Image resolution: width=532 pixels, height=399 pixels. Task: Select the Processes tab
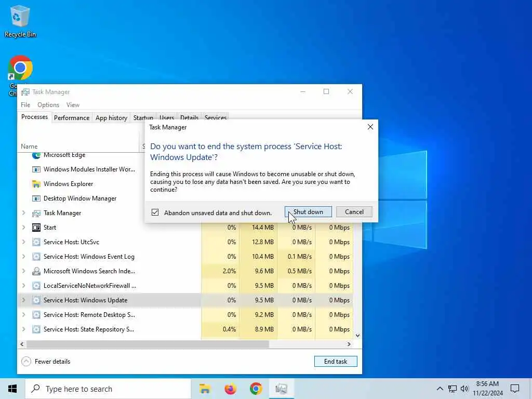click(x=34, y=117)
